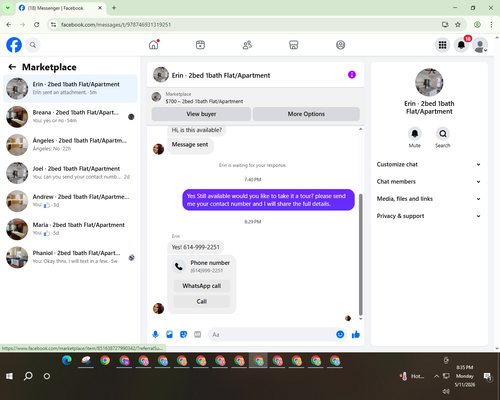The image size is (500, 400).
Task: Click View buyer button
Action: 201,114
